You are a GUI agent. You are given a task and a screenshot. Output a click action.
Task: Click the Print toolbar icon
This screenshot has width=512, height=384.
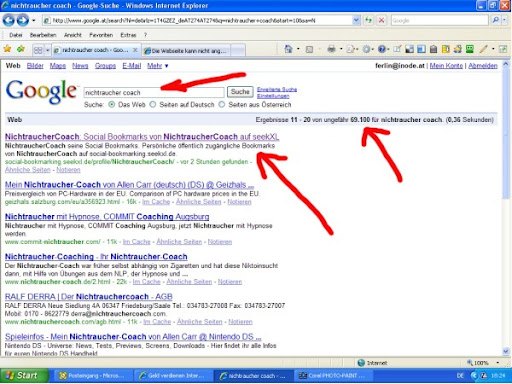tap(331, 49)
